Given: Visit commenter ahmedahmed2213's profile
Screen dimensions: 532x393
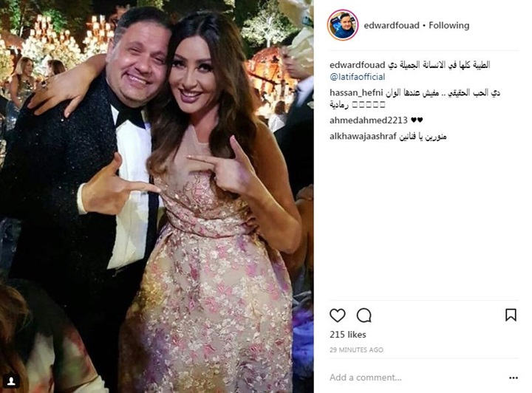Looking at the screenshot, I should (x=369, y=120).
